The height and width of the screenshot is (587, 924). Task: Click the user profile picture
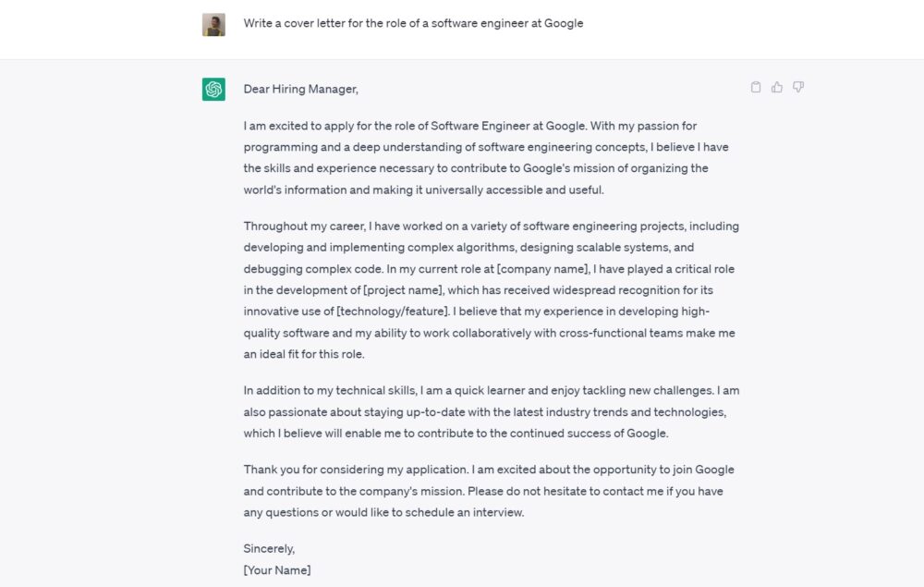pyautogui.click(x=214, y=24)
